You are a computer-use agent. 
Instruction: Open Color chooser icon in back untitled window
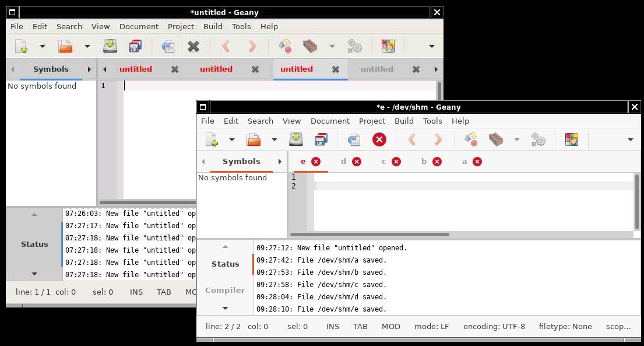click(388, 46)
